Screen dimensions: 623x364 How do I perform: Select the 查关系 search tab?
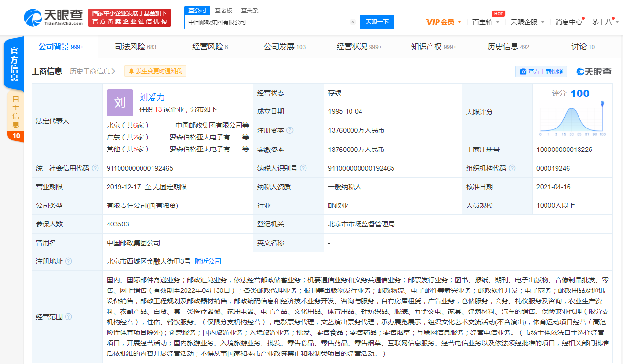click(250, 10)
